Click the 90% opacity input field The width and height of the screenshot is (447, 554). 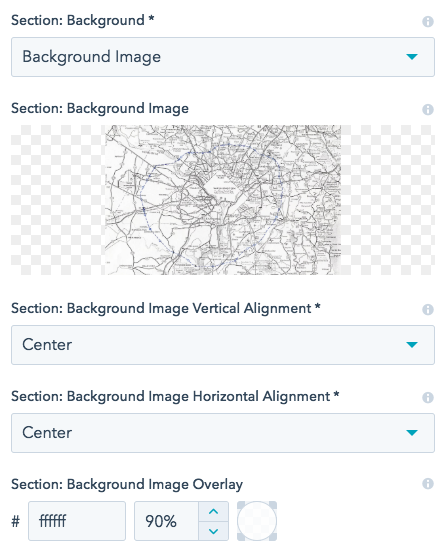point(166,521)
